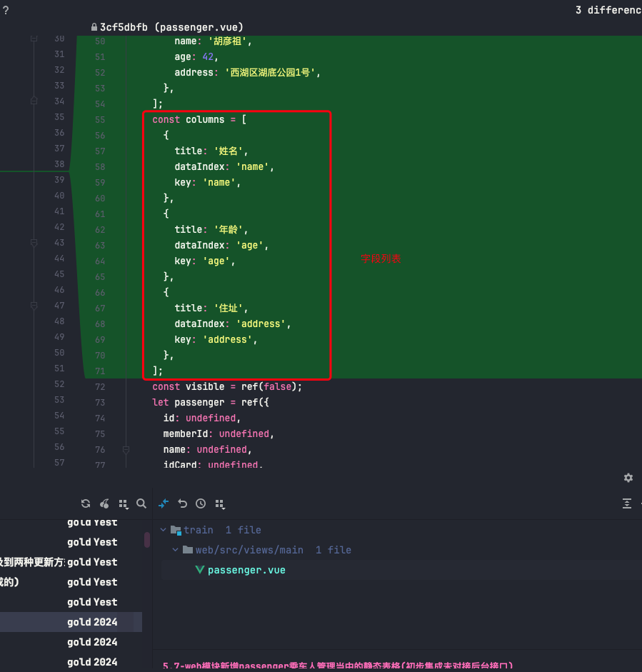Click right-side line number 71
642x672 pixels.
tap(100, 371)
